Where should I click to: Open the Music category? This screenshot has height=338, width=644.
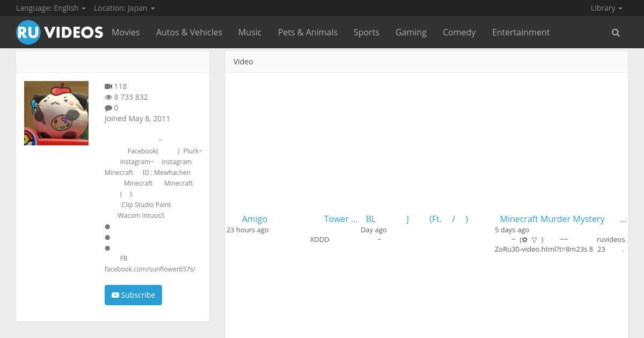[x=250, y=32]
